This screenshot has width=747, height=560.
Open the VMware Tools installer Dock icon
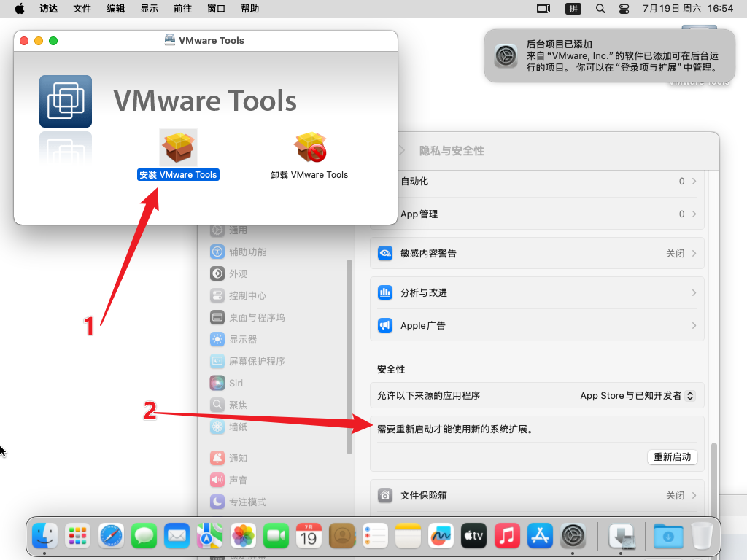622,536
